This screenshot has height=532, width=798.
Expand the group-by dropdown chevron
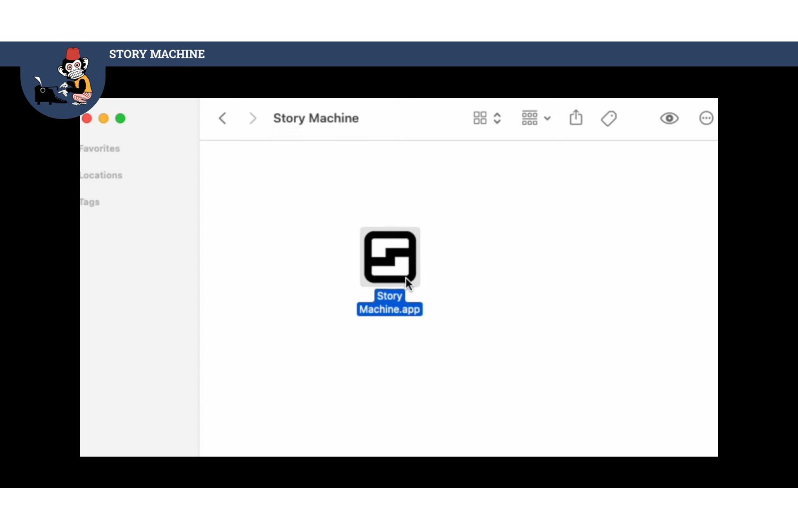tap(547, 119)
